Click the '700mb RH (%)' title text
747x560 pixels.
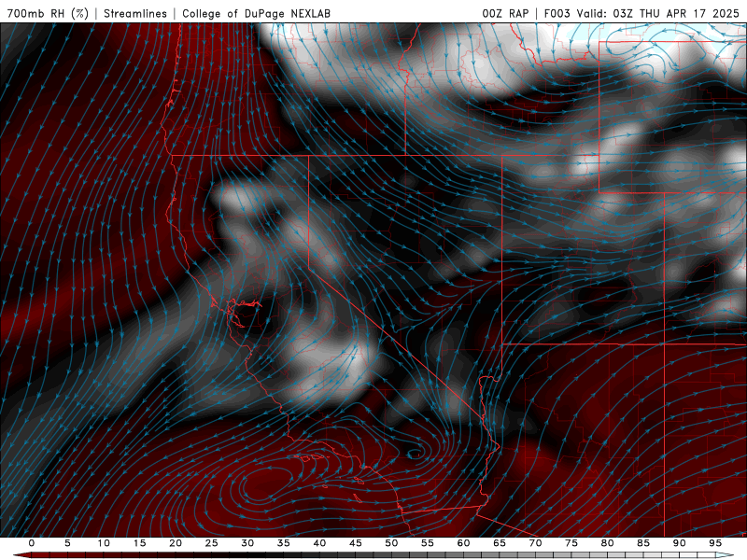(x=48, y=13)
